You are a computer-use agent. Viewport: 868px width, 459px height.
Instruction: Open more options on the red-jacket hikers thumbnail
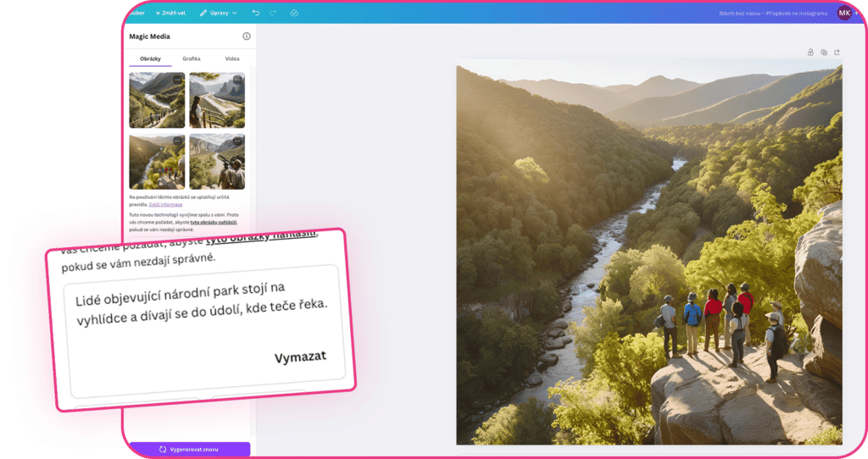[x=178, y=141]
